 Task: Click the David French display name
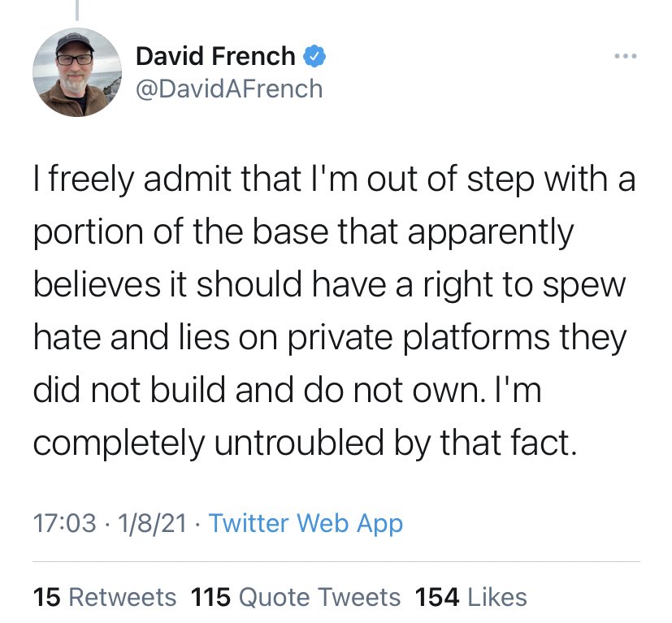pyautogui.click(x=215, y=56)
